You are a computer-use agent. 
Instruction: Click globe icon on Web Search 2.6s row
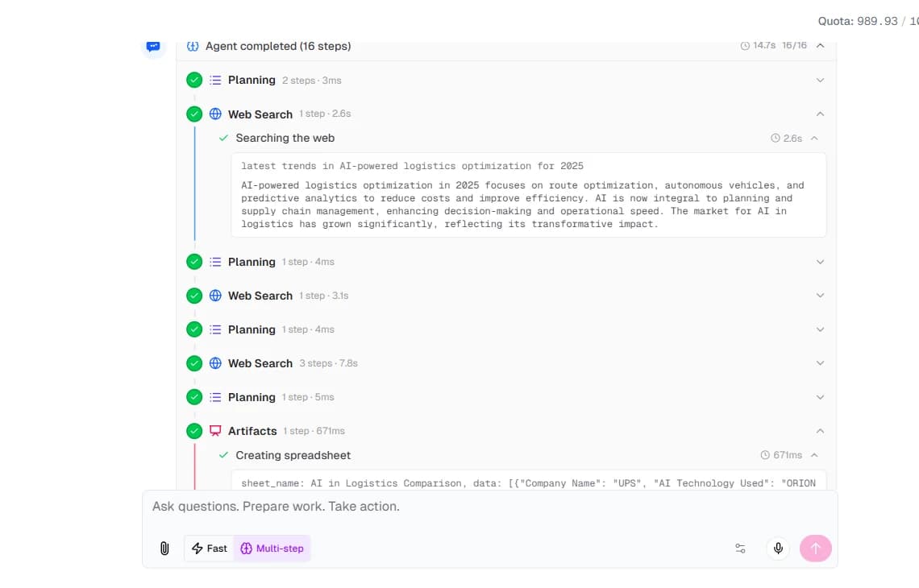pyautogui.click(x=215, y=114)
